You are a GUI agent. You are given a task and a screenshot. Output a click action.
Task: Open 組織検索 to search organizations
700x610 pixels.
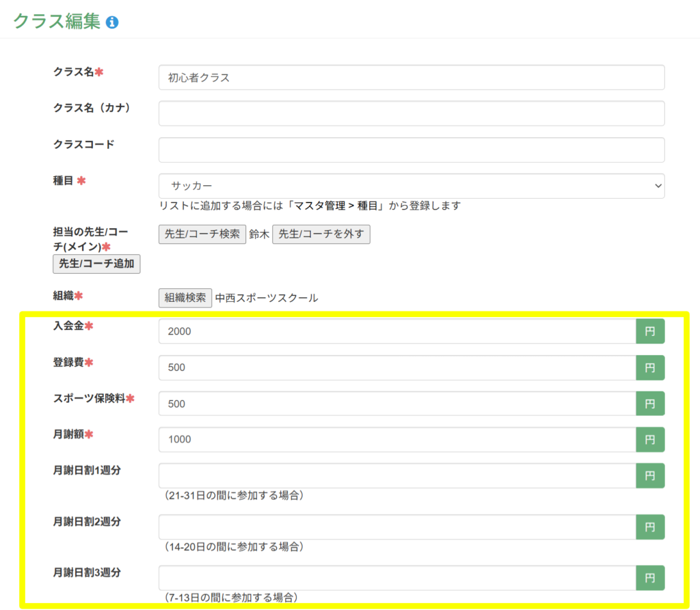pyautogui.click(x=185, y=298)
